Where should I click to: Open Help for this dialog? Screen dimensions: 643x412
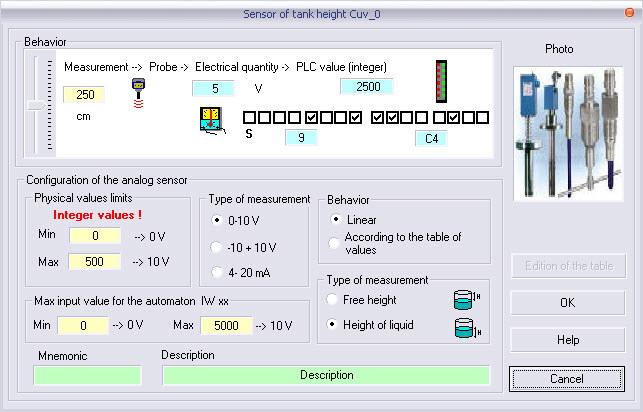click(568, 340)
